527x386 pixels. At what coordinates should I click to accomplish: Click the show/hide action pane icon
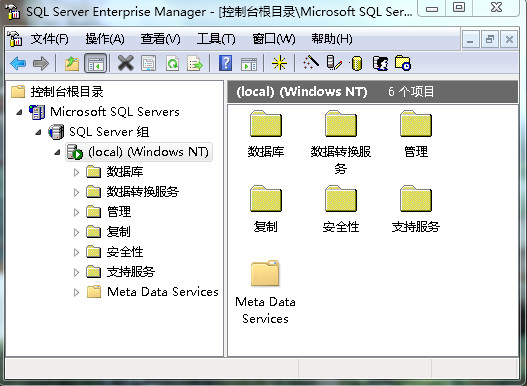249,64
